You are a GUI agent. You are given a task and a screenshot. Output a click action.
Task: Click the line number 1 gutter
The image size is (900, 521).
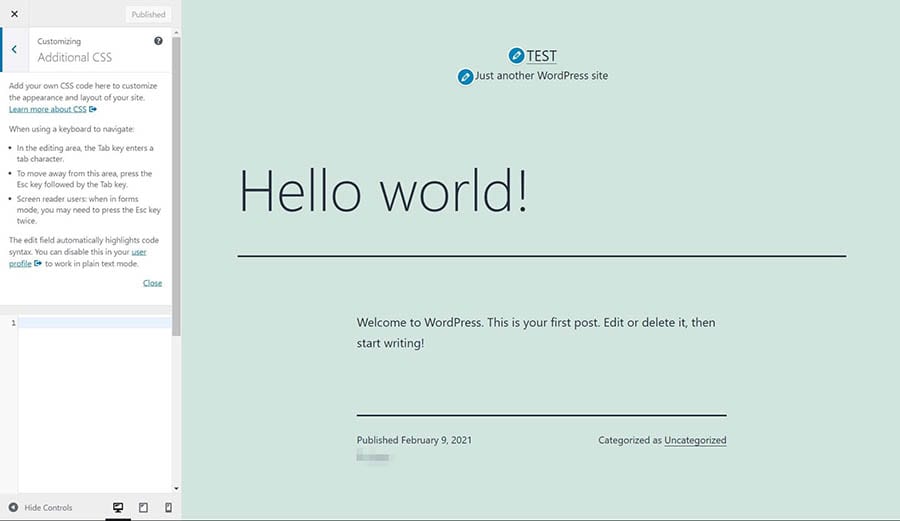pyautogui.click(x=12, y=323)
